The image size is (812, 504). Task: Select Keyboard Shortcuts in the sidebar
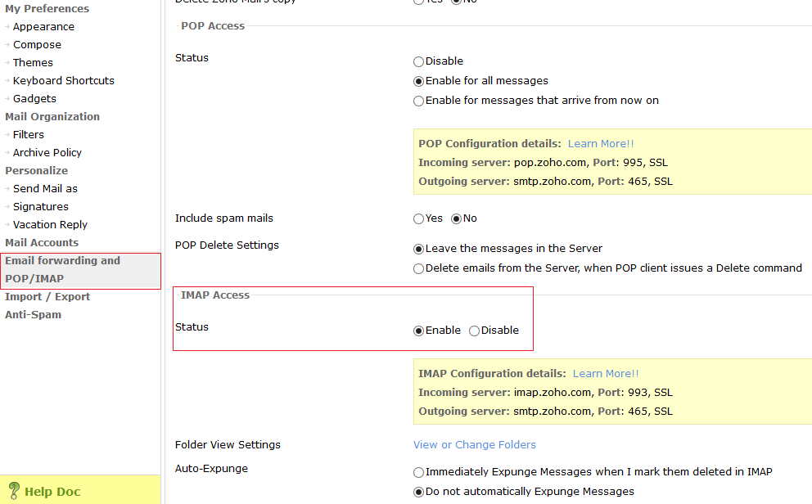click(63, 80)
